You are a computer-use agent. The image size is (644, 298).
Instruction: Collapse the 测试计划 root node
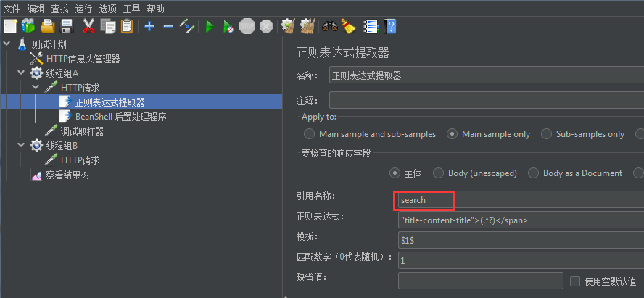(6, 44)
